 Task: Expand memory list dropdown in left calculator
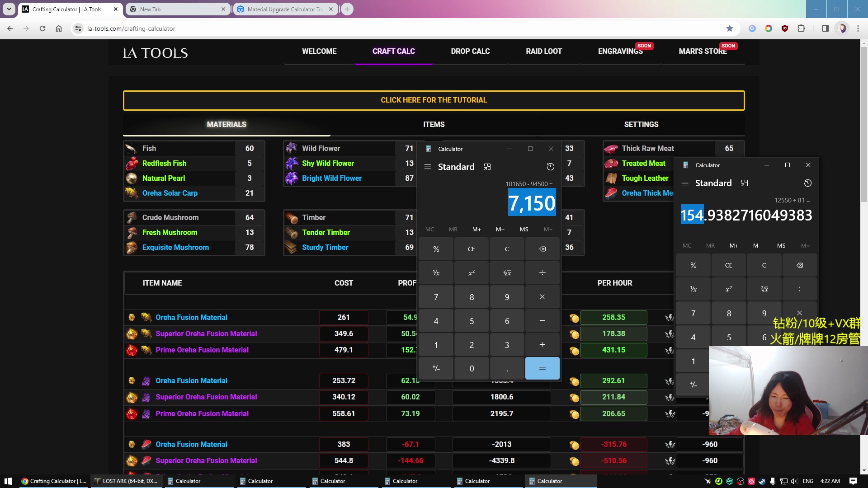[x=548, y=230]
